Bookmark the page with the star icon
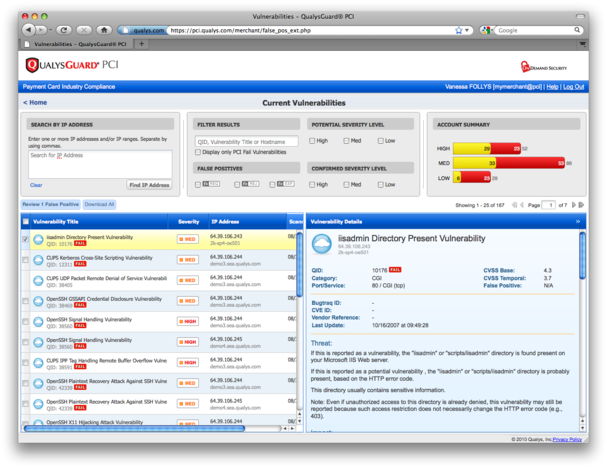Screen dimensions: 607x468 point(459,30)
